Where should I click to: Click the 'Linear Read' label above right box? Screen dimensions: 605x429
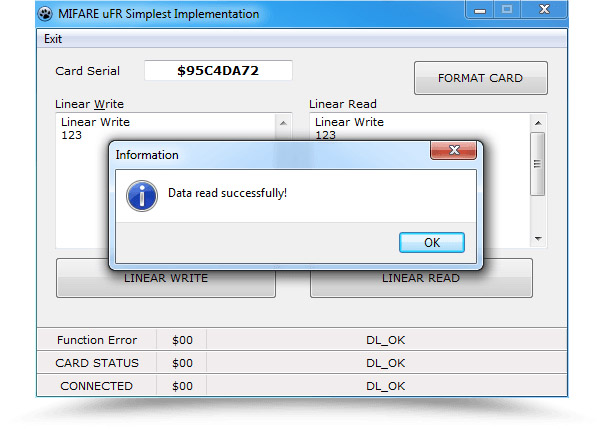(343, 104)
